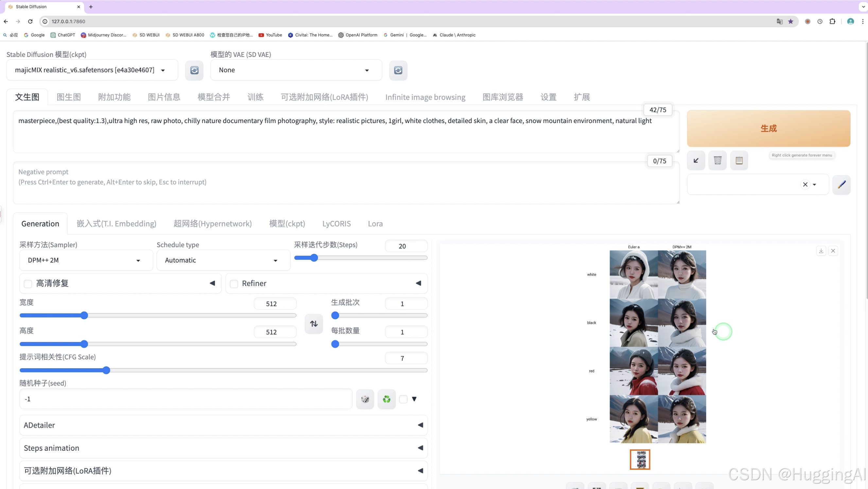Reuse last seed with recycle icon
Image resolution: width=868 pixels, height=489 pixels.
click(387, 399)
